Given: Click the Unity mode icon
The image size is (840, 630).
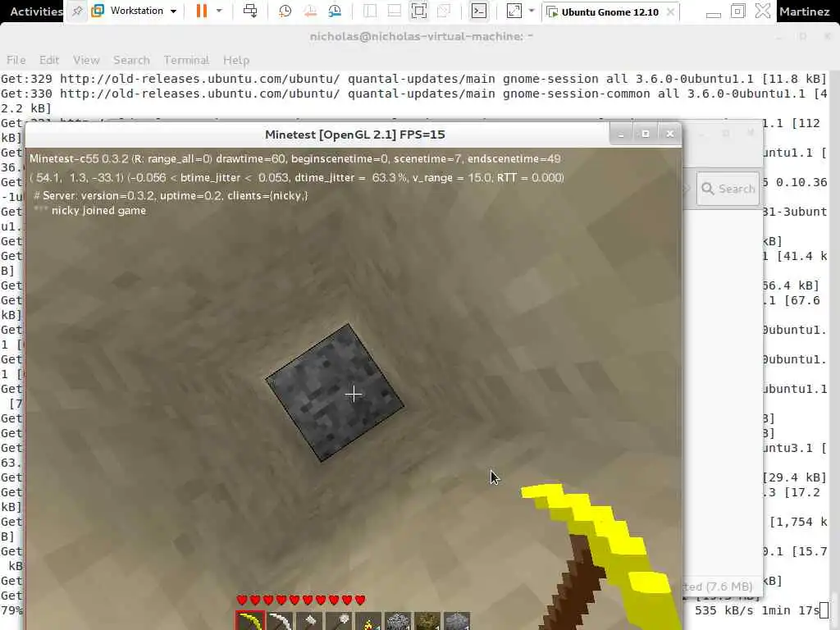Looking at the screenshot, I should pyautogui.click(x=444, y=11).
